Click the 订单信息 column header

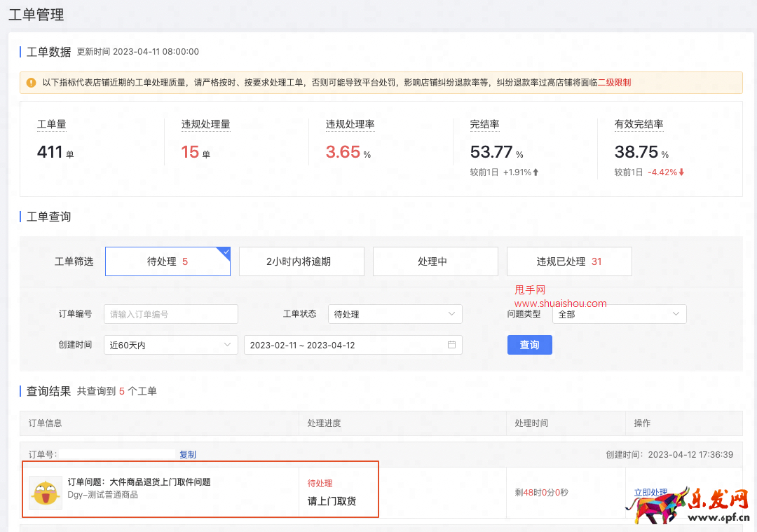45,423
